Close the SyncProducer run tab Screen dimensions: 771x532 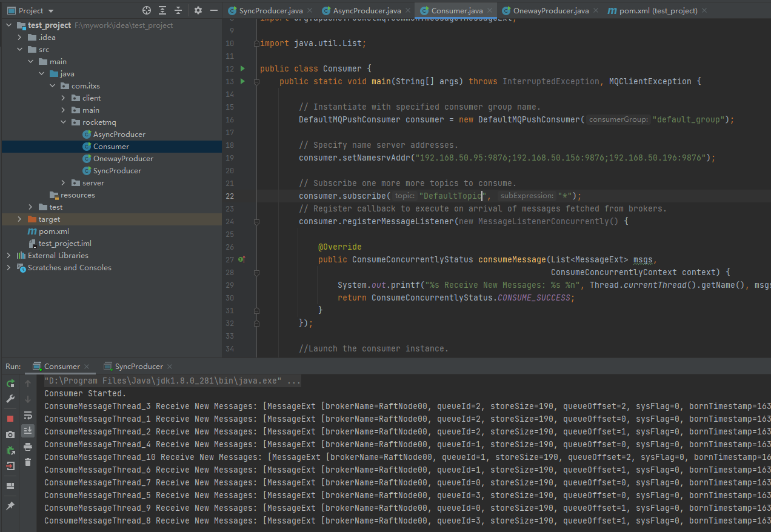point(170,367)
